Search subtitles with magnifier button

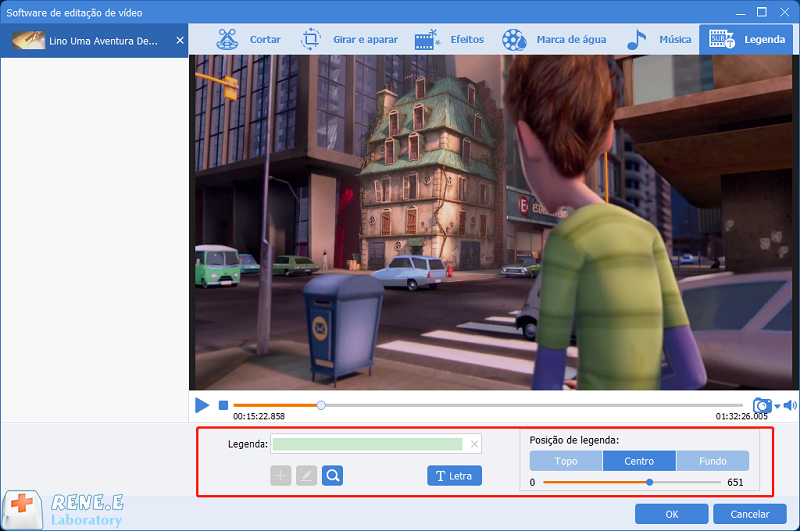click(333, 476)
